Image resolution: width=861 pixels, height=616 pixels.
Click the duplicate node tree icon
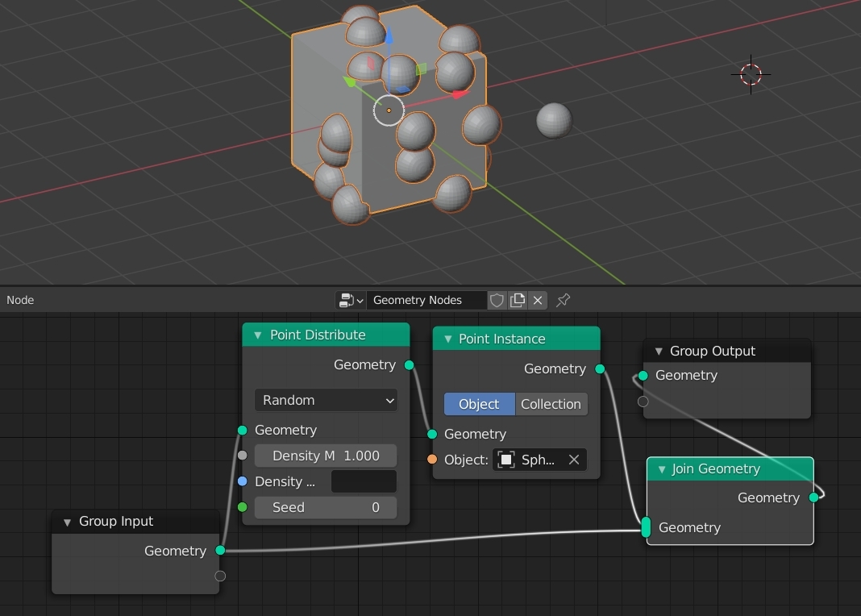coord(518,300)
